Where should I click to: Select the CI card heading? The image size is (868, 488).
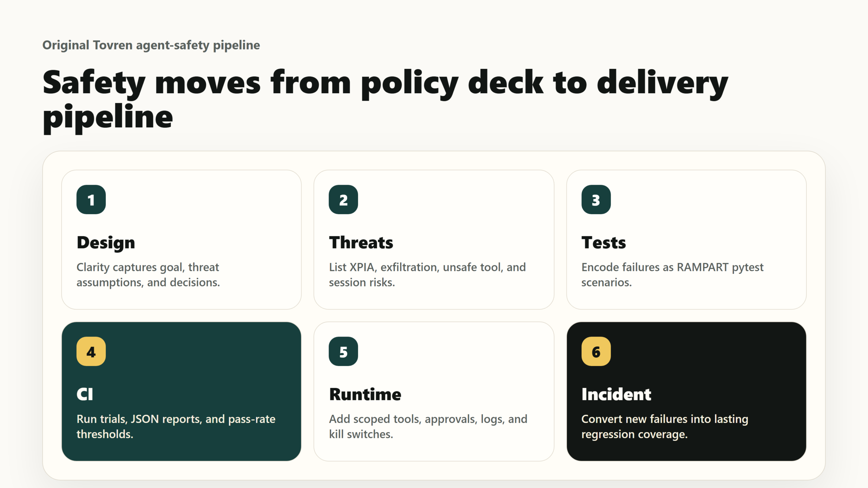tap(85, 394)
